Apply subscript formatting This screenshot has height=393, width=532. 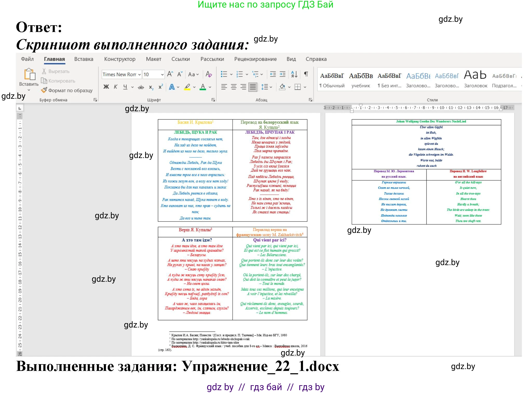pos(151,87)
